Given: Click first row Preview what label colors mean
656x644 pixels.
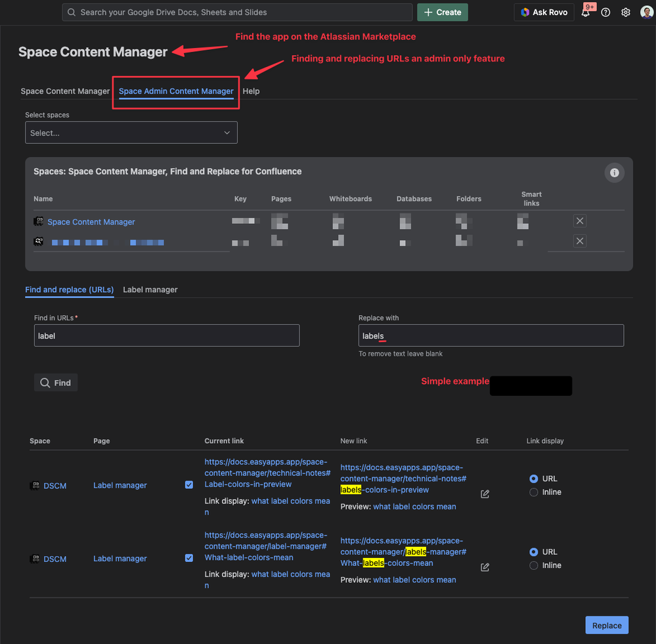Looking at the screenshot, I should (x=414, y=506).
